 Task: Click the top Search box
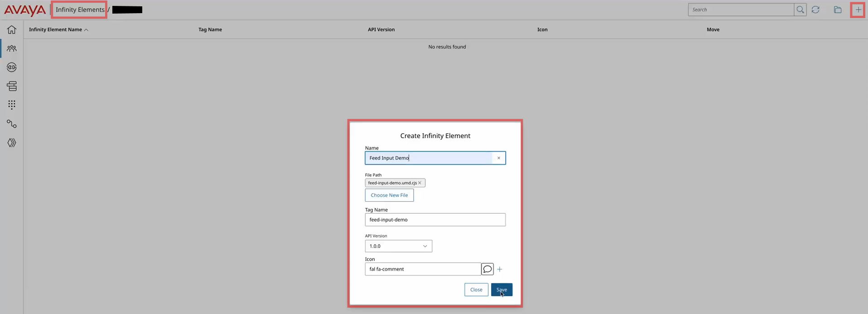(x=741, y=10)
